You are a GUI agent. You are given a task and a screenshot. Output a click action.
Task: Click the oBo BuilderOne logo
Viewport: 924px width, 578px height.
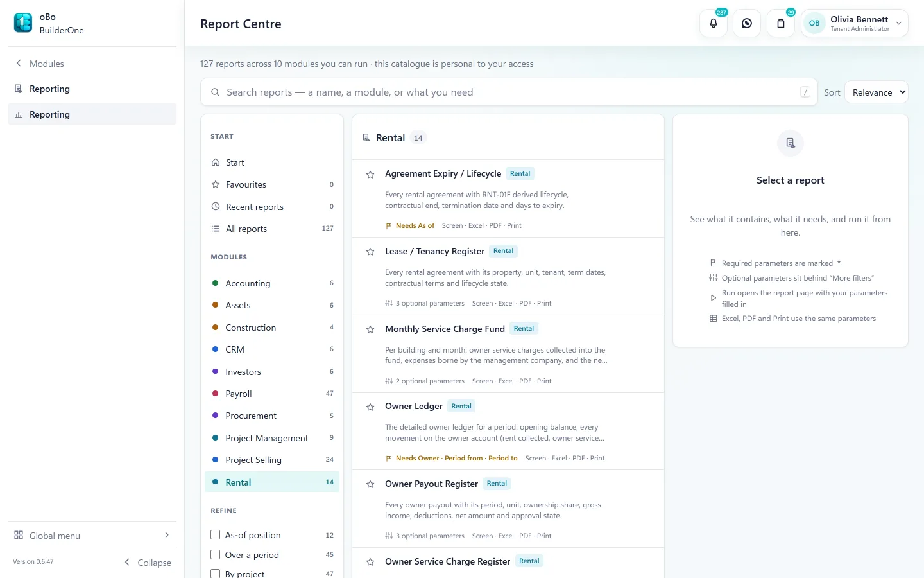point(23,23)
